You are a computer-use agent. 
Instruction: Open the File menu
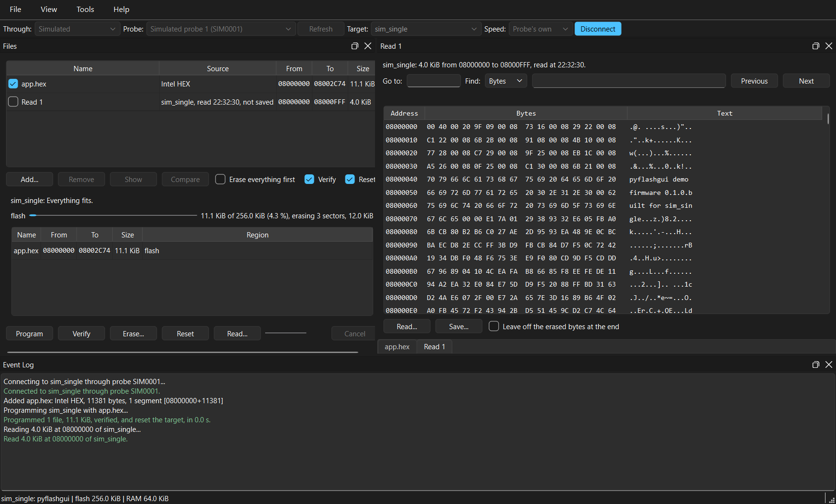(16, 10)
